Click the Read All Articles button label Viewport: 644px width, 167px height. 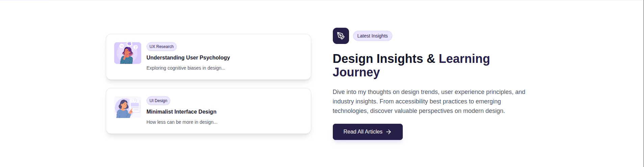363,132
